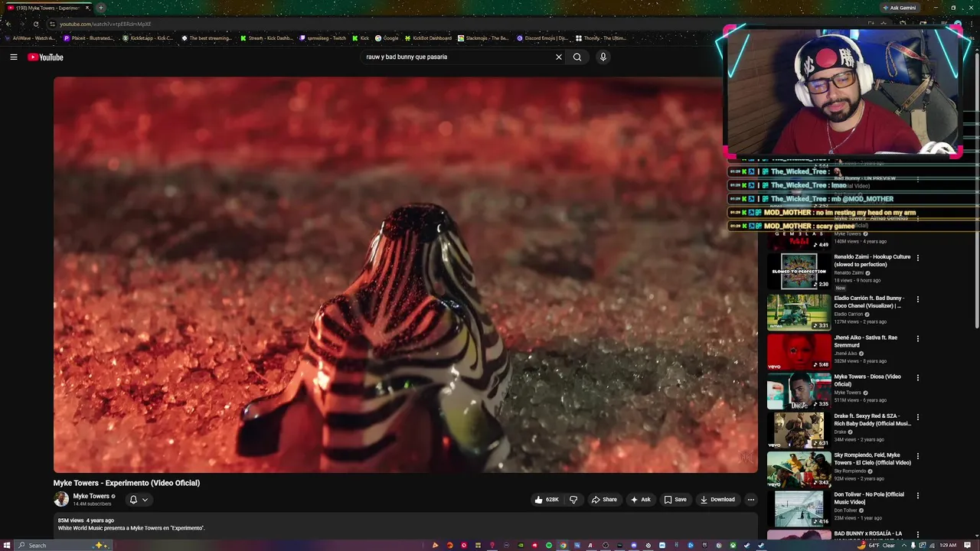The image size is (980, 551).
Task: Go to the YouTube home logo
Action: pos(46,57)
